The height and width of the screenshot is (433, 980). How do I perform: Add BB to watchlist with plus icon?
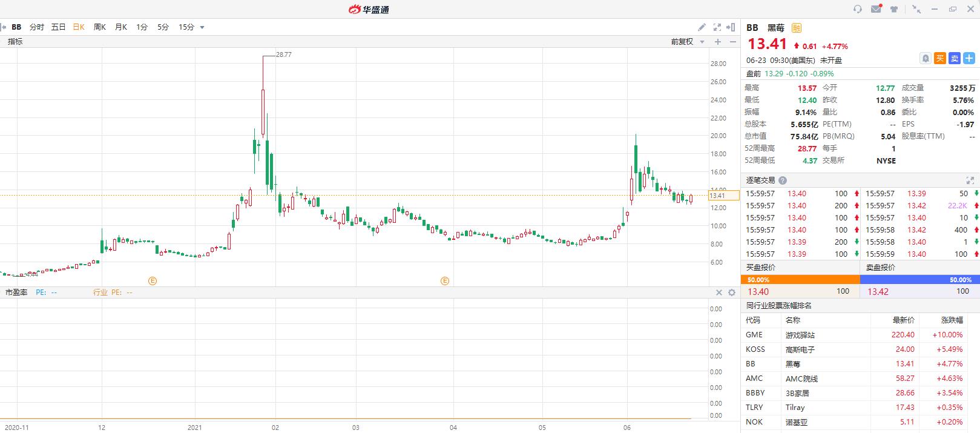tap(968, 58)
